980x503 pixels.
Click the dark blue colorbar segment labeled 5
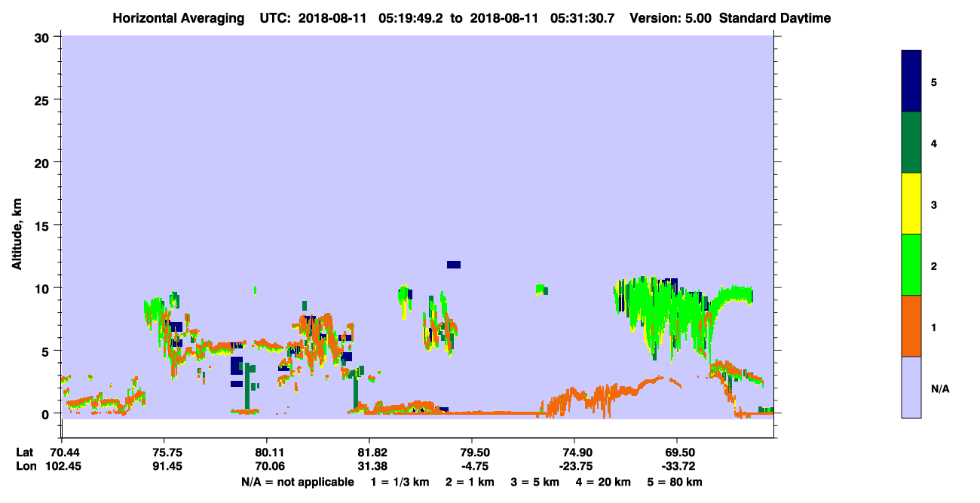[911, 81]
